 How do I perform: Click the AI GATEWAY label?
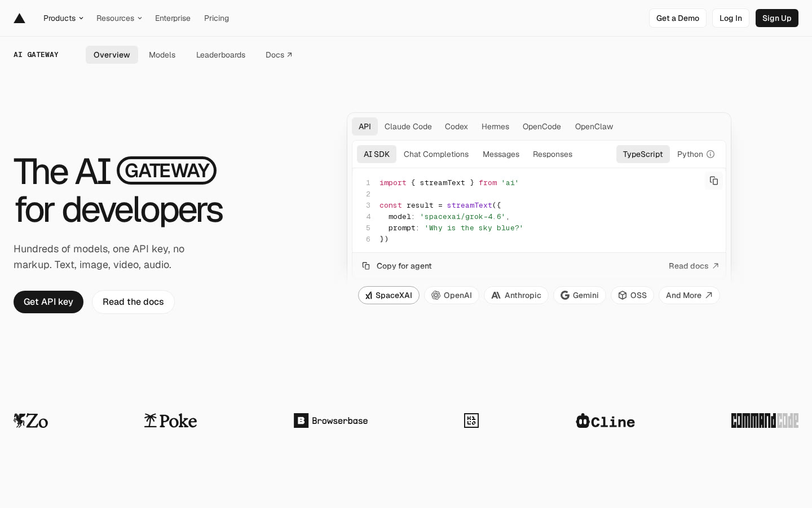point(36,55)
